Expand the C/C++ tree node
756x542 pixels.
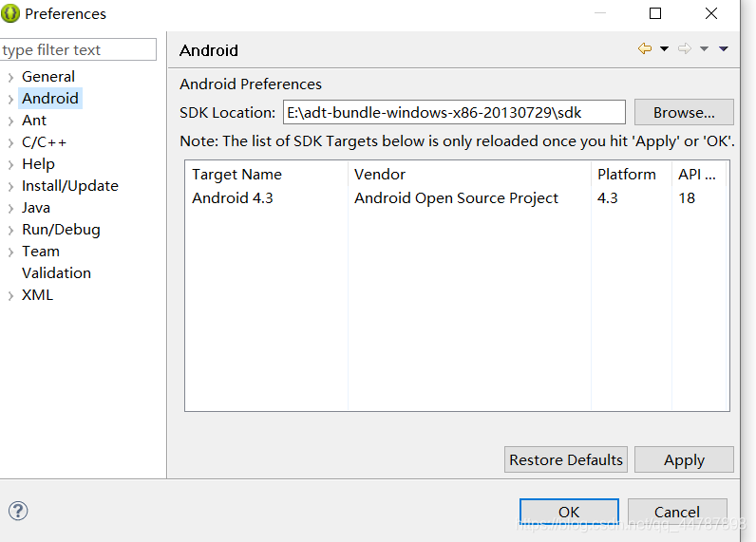(10, 143)
